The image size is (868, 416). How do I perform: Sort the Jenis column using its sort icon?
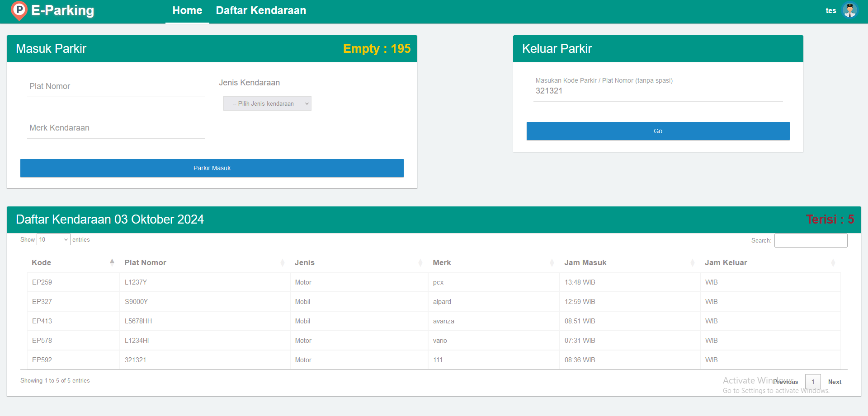coord(420,262)
